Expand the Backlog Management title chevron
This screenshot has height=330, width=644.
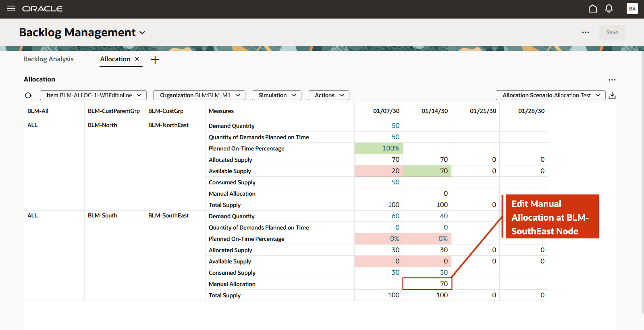coord(142,33)
